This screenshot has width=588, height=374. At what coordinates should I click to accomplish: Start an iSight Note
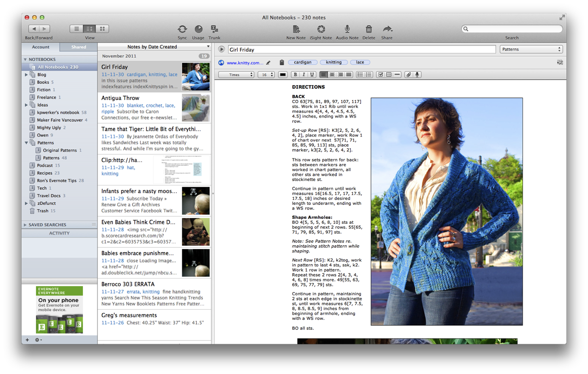click(x=321, y=29)
